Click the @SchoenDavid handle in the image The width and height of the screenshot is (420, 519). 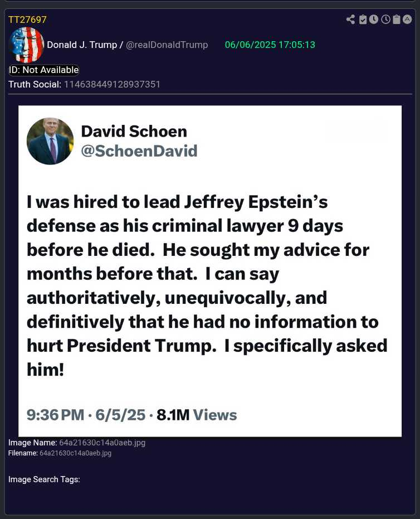139,151
